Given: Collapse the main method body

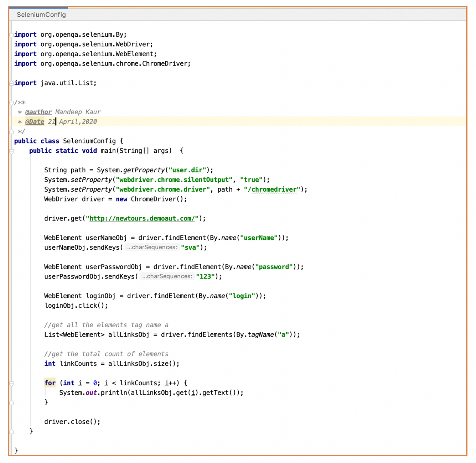Looking at the screenshot, I should coord(11,151).
